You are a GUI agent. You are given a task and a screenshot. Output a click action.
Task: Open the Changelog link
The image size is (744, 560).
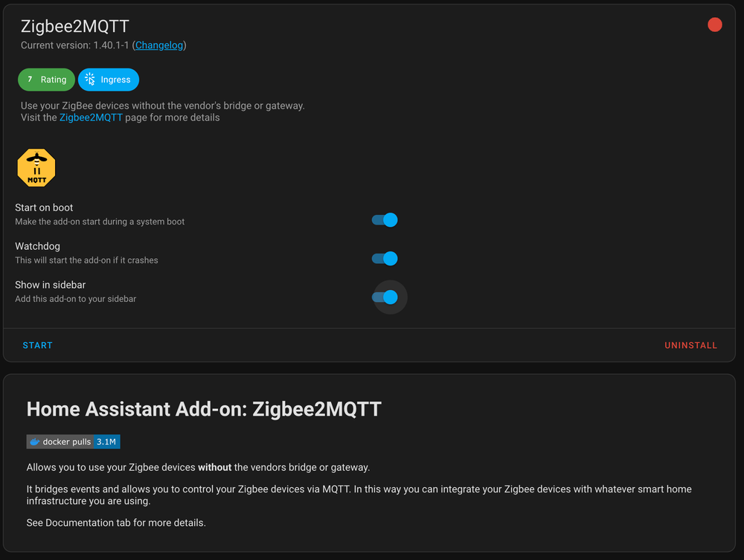[x=159, y=45]
